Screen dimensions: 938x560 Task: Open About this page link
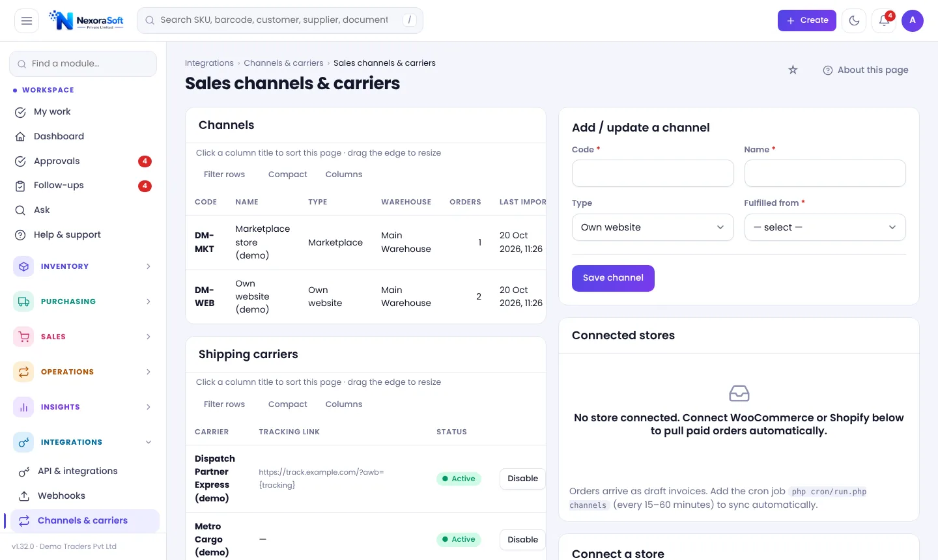click(865, 70)
